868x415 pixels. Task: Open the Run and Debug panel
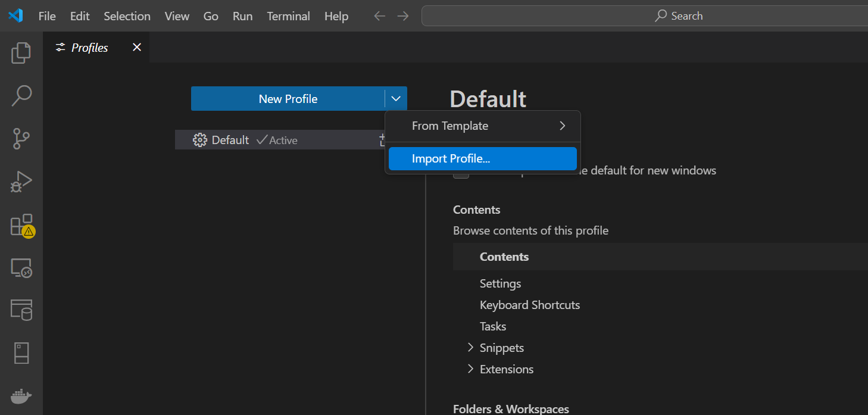tap(21, 181)
